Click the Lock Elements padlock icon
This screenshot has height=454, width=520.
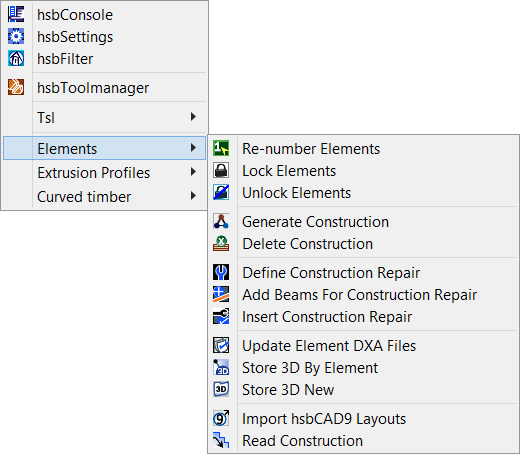221,170
